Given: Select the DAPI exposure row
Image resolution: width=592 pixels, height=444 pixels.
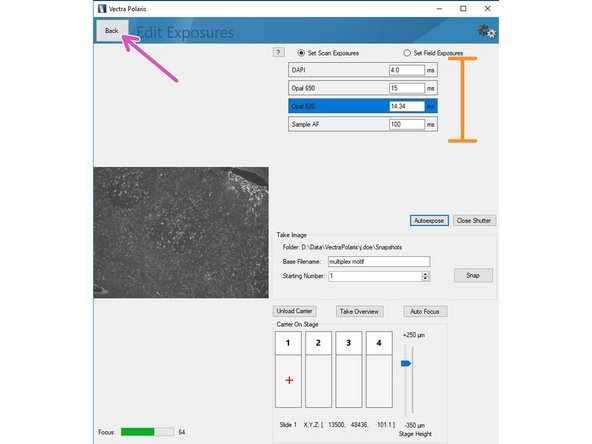Looking at the screenshot, I should click(363, 70).
